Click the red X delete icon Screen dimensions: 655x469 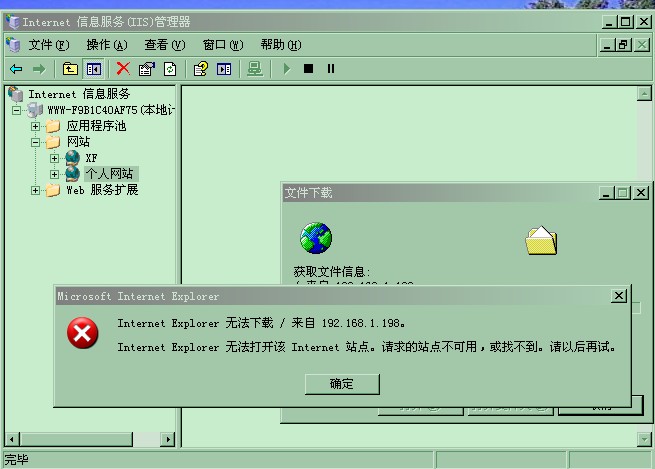pyautogui.click(x=123, y=68)
